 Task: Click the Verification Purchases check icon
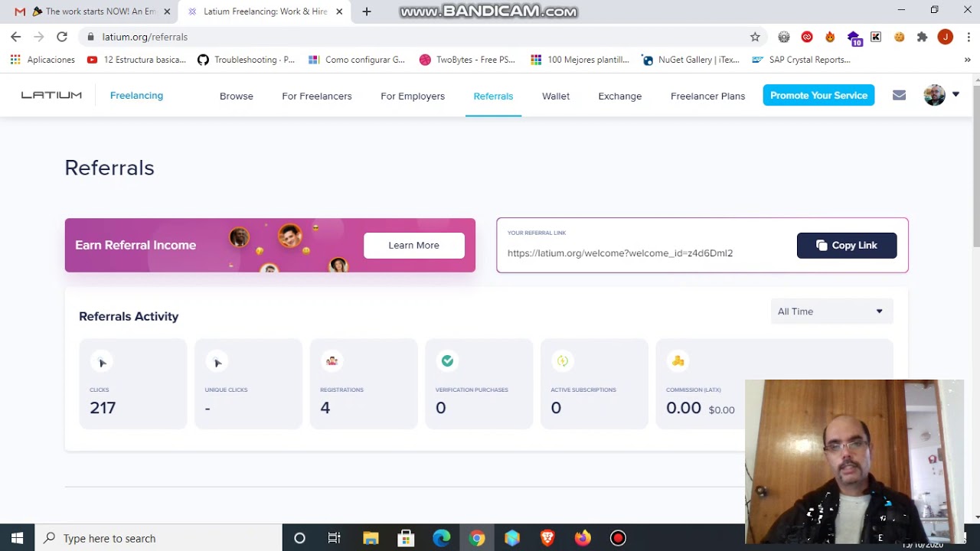click(x=447, y=361)
